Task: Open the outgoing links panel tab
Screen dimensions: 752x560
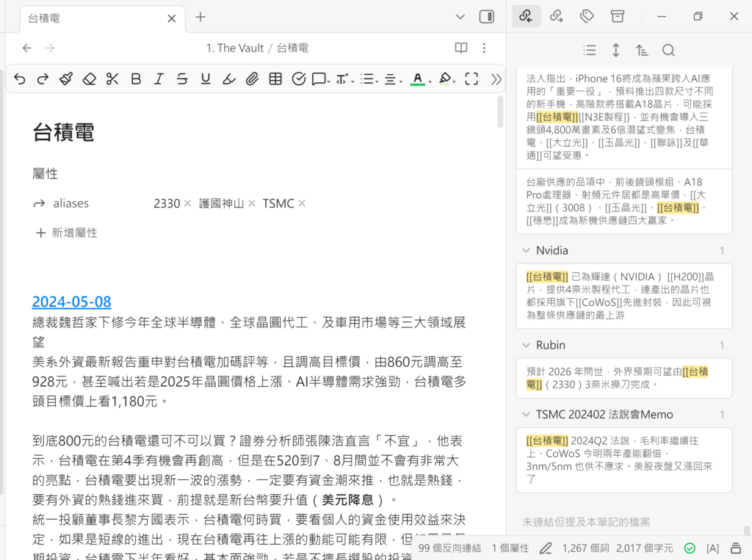Action: click(x=557, y=16)
